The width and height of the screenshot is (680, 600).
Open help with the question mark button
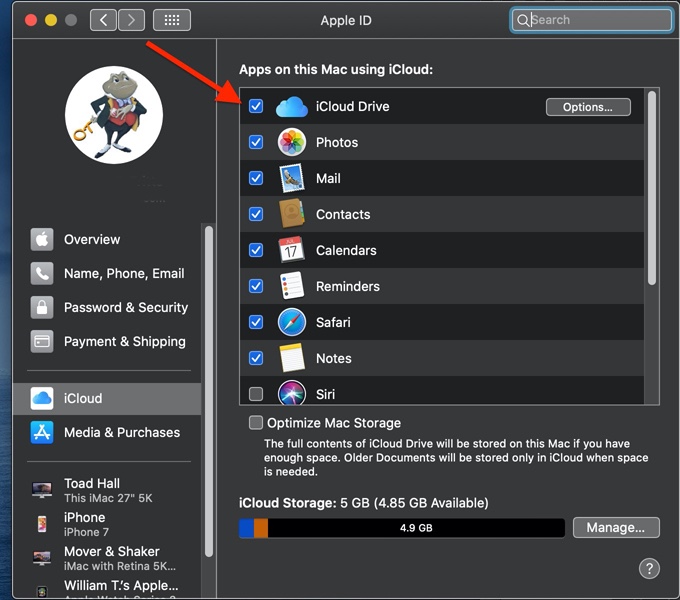[x=649, y=568]
